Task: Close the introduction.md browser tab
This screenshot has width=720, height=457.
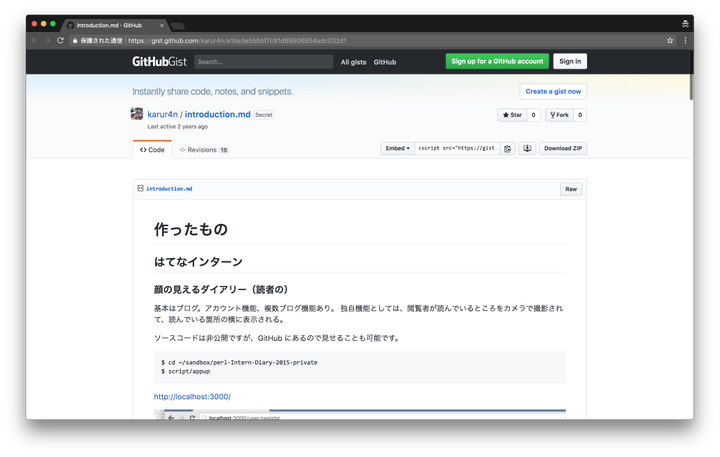Action: pos(162,25)
